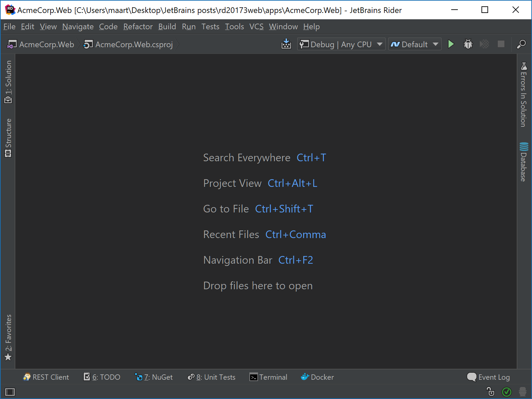Screen dimensions: 532x399
Task: Open the Tests menu
Action: pos(210,27)
